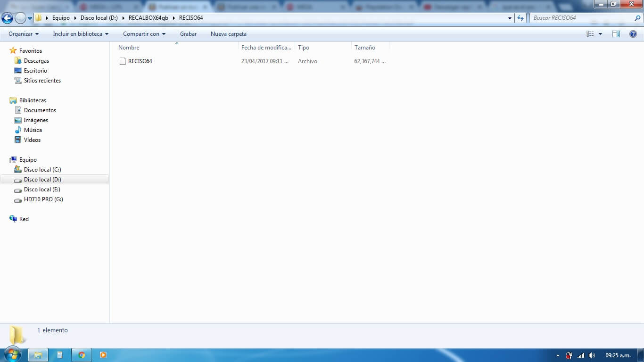Click the volume speaker tray icon
Viewport: 644px width, 362px height.
point(592,355)
